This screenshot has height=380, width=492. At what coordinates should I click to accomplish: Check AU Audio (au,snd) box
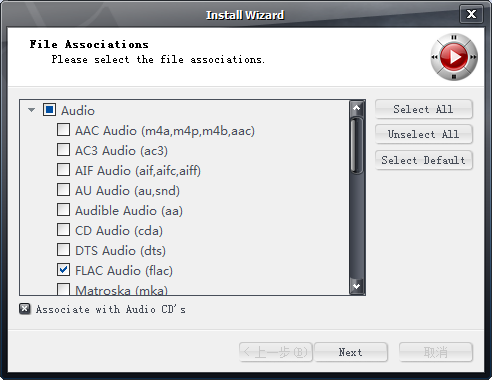tap(63, 190)
